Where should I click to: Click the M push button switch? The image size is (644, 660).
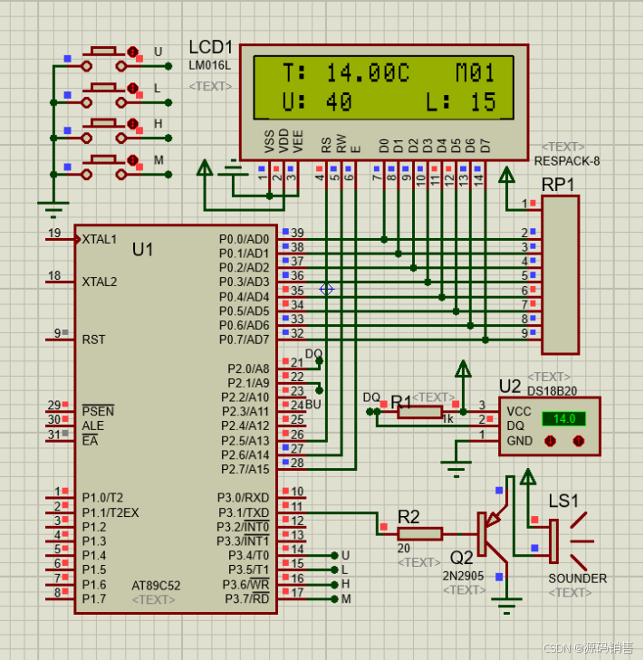pos(103,167)
